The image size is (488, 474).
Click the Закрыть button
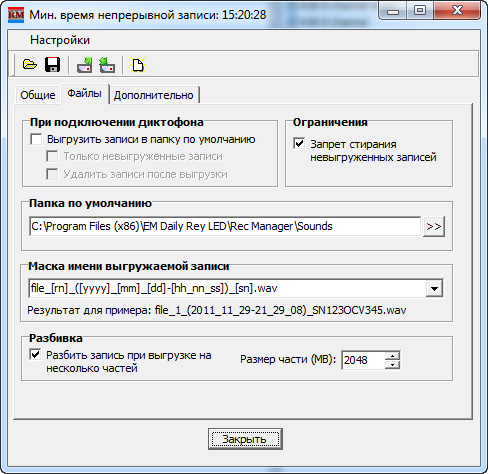(x=245, y=439)
